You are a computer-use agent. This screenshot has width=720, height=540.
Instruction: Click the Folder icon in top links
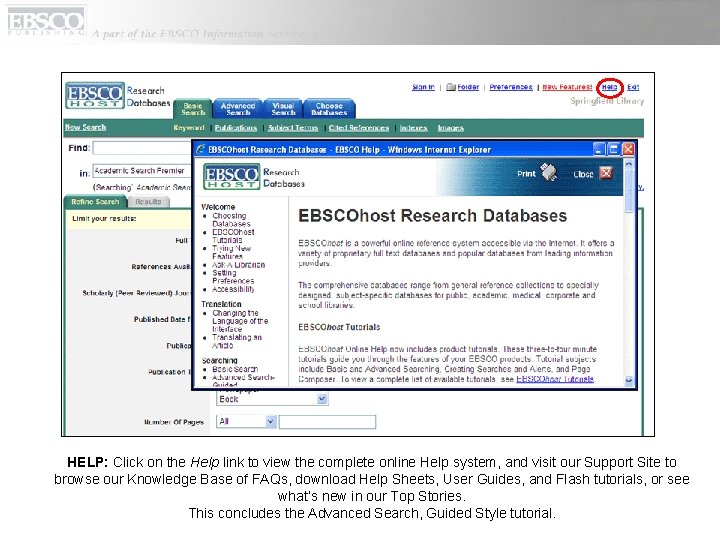coord(451,87)
